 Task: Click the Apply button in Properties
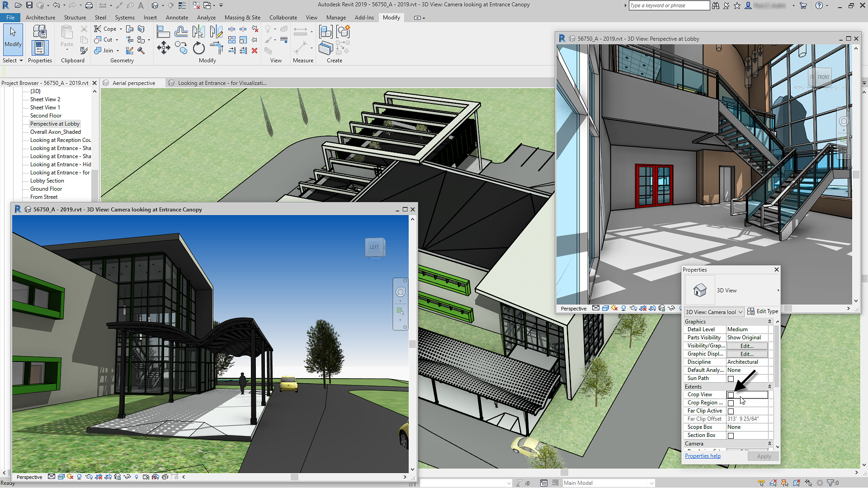point(763,456)
